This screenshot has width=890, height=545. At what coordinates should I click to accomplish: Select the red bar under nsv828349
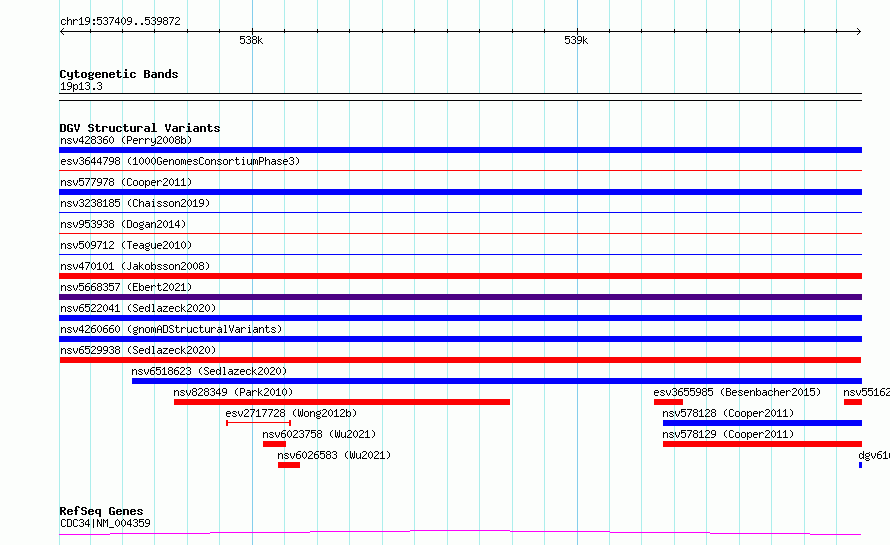coord(342,402)
